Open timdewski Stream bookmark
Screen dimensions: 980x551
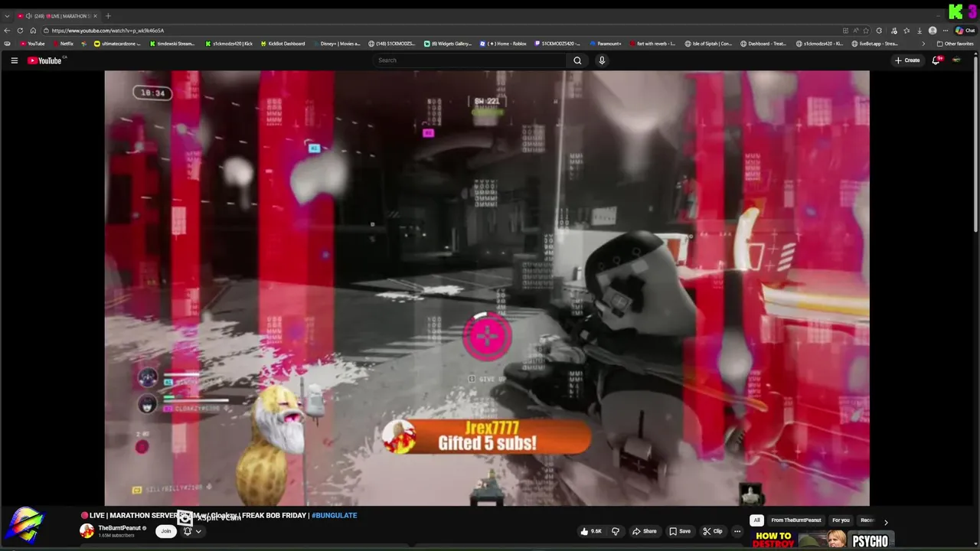172,44
